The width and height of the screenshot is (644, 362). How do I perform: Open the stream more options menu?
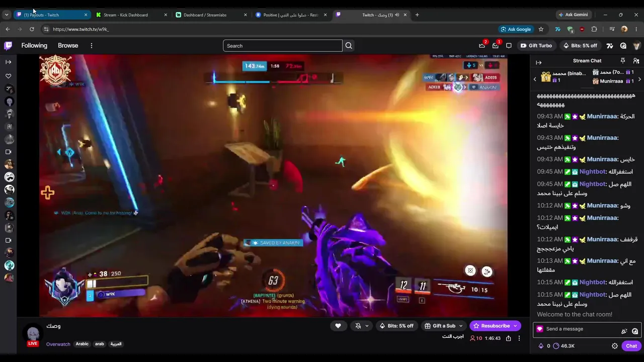click(x=519, y=338)
